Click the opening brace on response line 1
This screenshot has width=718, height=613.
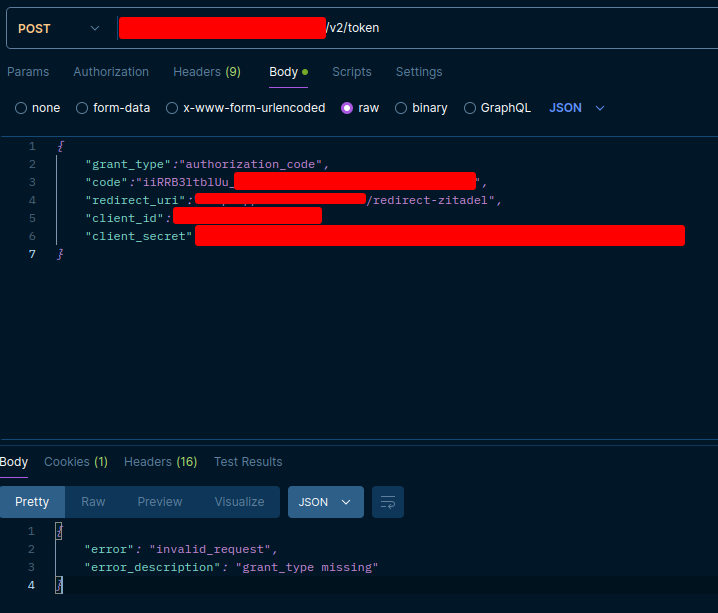[59, 532]
